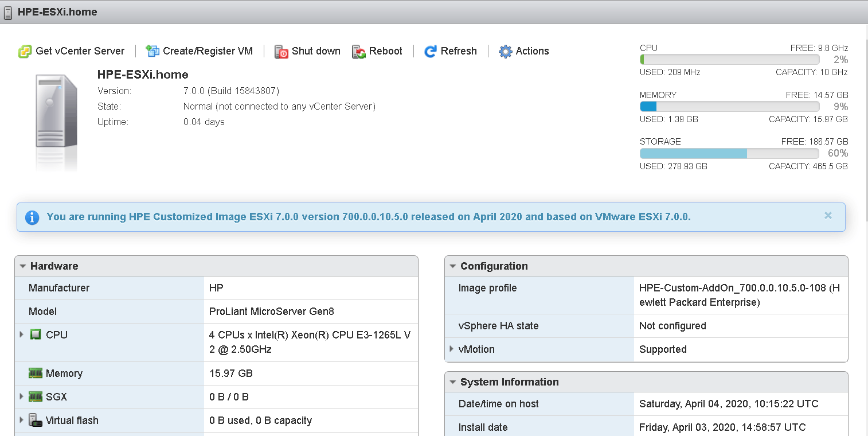Expand the CPU hardware row
The image size is (868, 436).
22,334
